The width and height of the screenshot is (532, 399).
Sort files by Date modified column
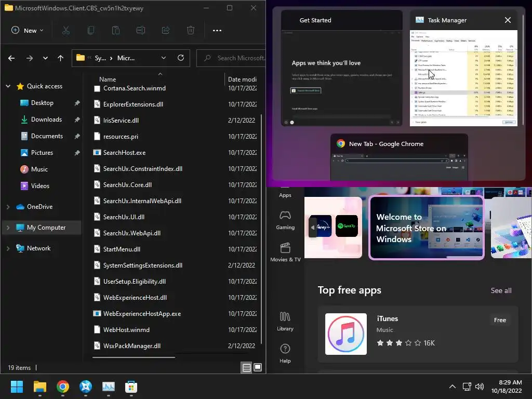[x=242, y=79]
